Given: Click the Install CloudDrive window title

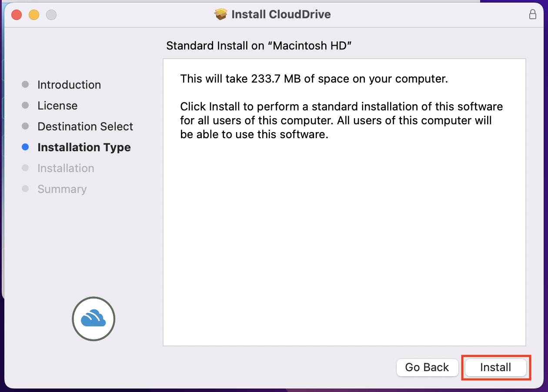Looking at the screenshot, I should tap(281, 14).
